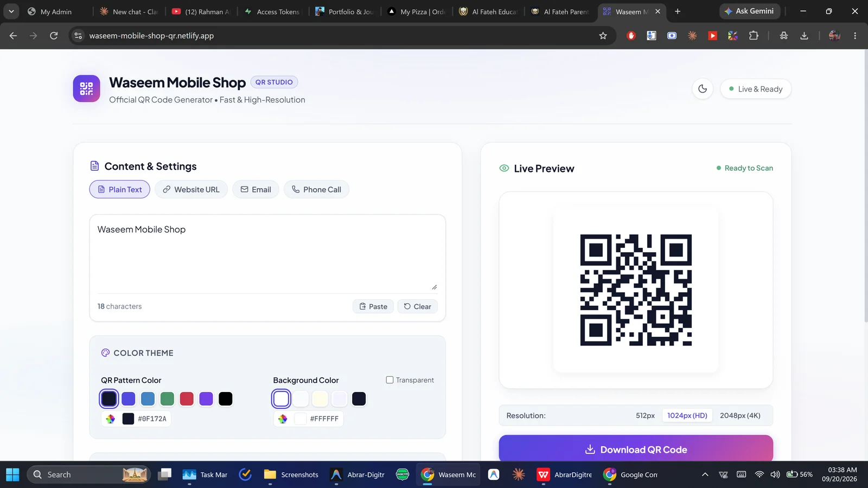Open the Windows Start menu

(12, 474)
